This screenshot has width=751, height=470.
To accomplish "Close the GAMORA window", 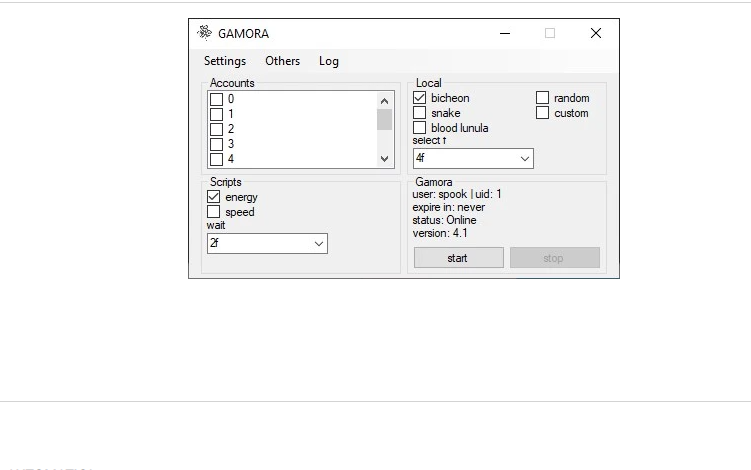I will (x=596, y=33).
